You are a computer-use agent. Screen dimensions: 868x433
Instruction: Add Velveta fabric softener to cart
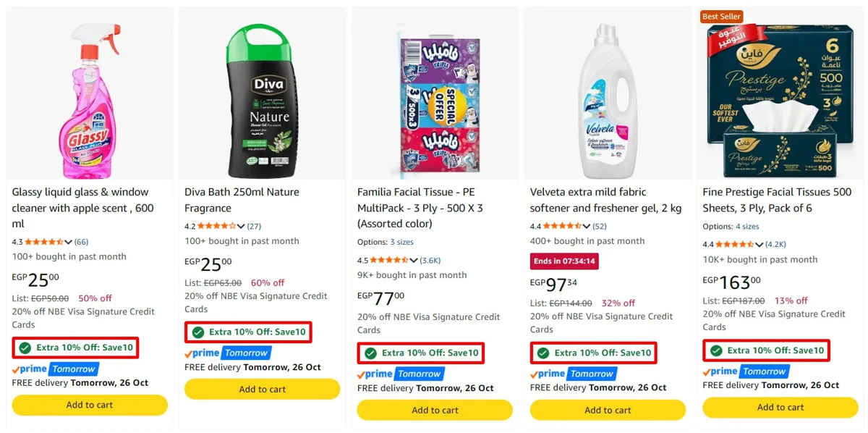tap(608, 410)
